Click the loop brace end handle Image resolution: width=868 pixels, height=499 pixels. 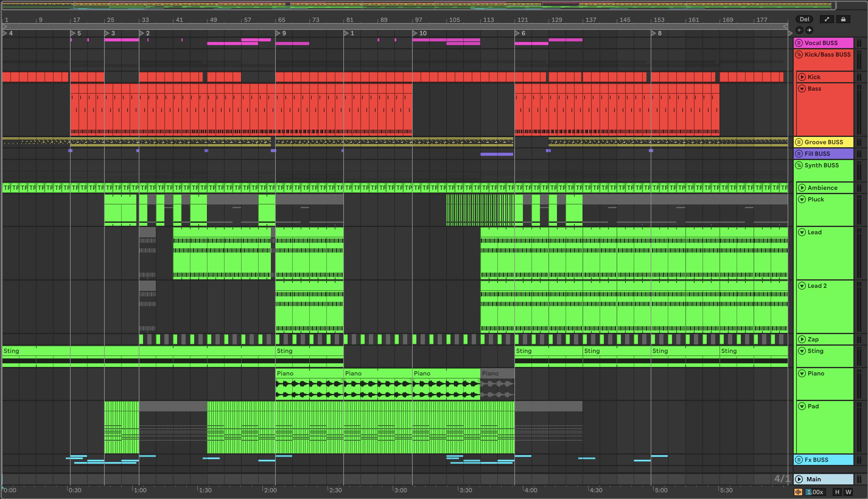pyautogui.click(x=785, y=26)
